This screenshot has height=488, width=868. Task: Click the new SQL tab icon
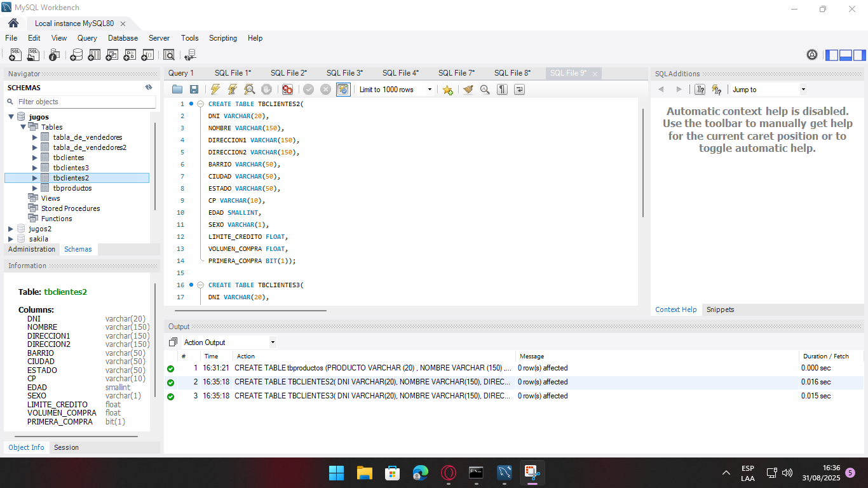(15, 55)
